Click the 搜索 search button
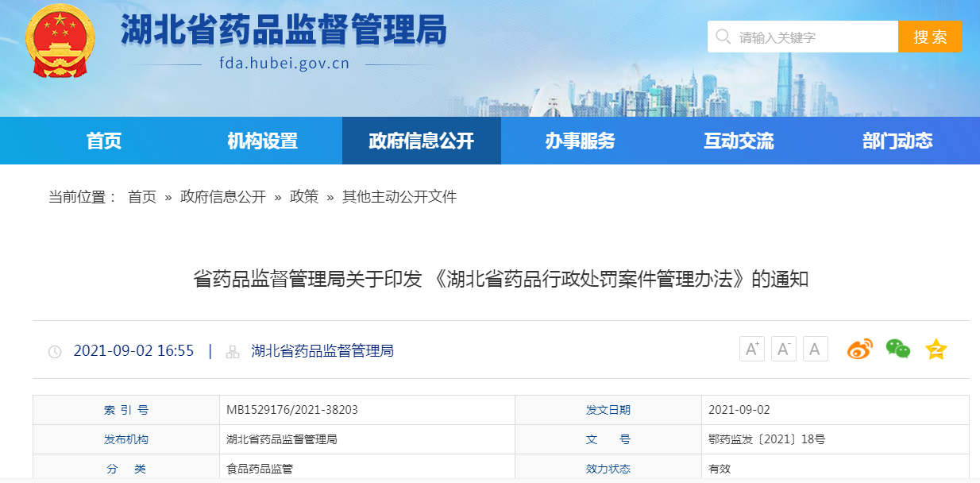 point(930,36)
